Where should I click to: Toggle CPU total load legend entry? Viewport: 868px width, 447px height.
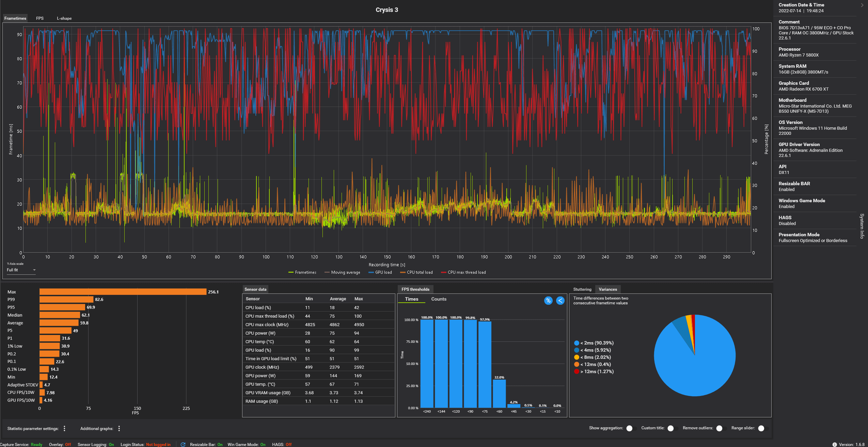(416, 272)
